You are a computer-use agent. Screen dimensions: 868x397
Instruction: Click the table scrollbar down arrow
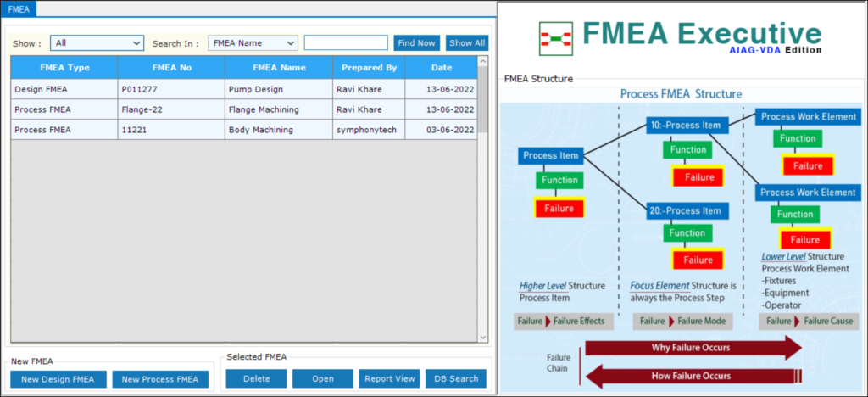tap(482, 338)
